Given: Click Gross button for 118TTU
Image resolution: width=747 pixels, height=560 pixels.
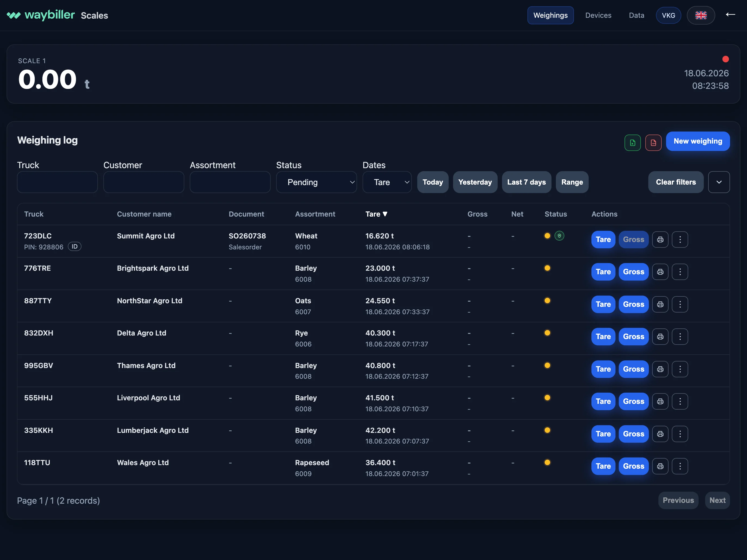Looking at the screenshot, I should 634,466.
